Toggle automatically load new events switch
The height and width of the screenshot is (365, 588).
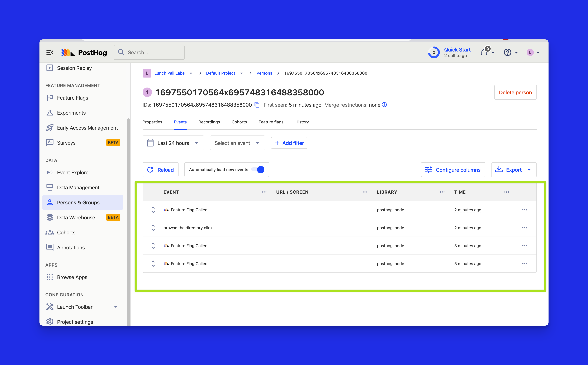258,169
